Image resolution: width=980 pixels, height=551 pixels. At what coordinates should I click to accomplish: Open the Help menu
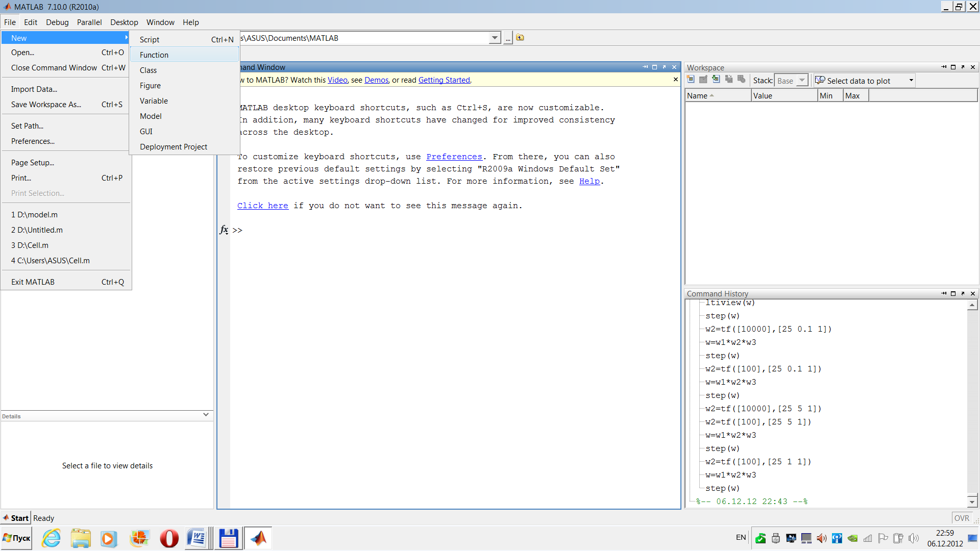191,22
